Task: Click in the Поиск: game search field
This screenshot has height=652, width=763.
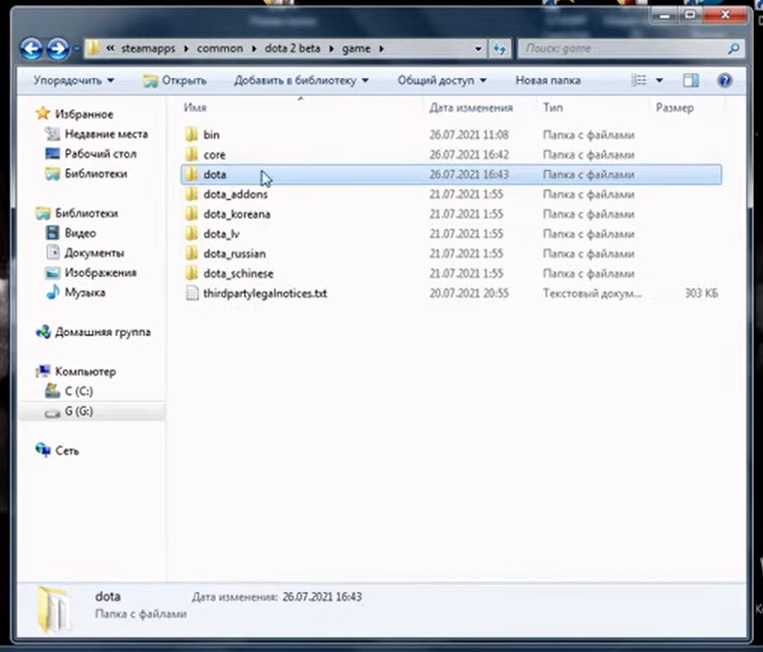Action: tap(620, 48)
